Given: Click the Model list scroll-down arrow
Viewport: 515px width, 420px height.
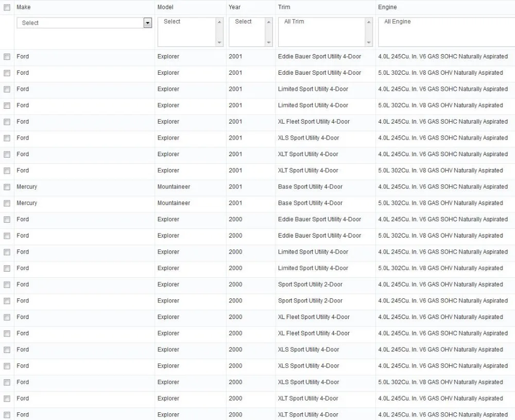Looking at the screenshot, I should coord(219,42).
